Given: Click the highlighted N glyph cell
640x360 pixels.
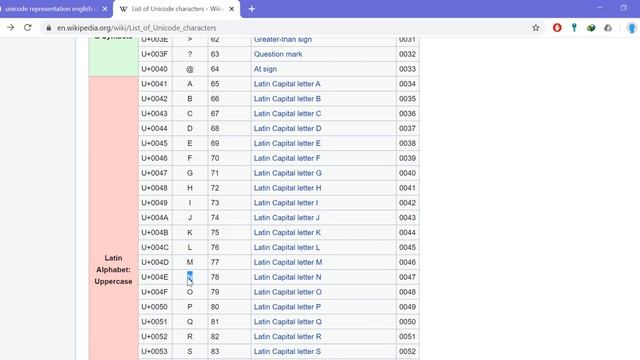Looking at the screenshot, I should (190, 277).
